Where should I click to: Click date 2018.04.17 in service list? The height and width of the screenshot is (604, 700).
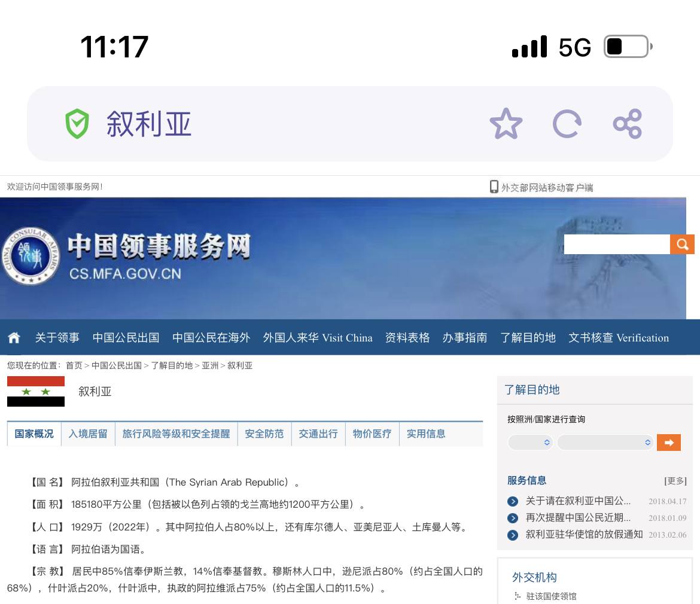tap(668, 501)
